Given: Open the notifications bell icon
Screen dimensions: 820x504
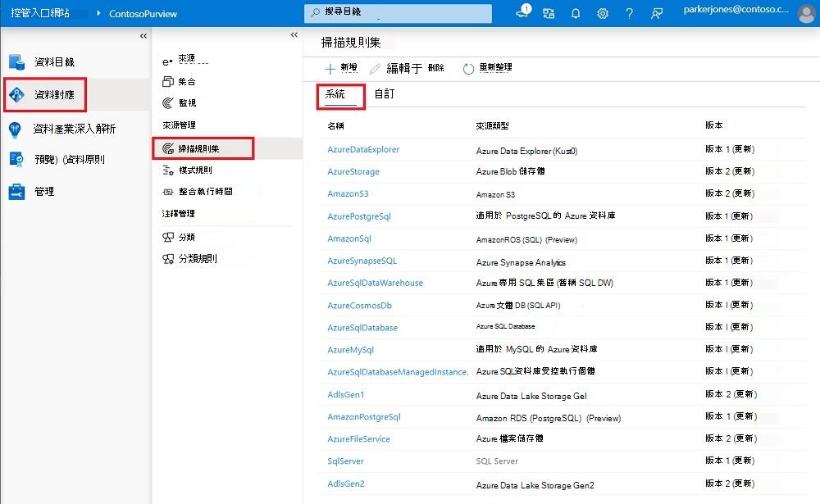Looking at the screenshot, I should [576, 14].
